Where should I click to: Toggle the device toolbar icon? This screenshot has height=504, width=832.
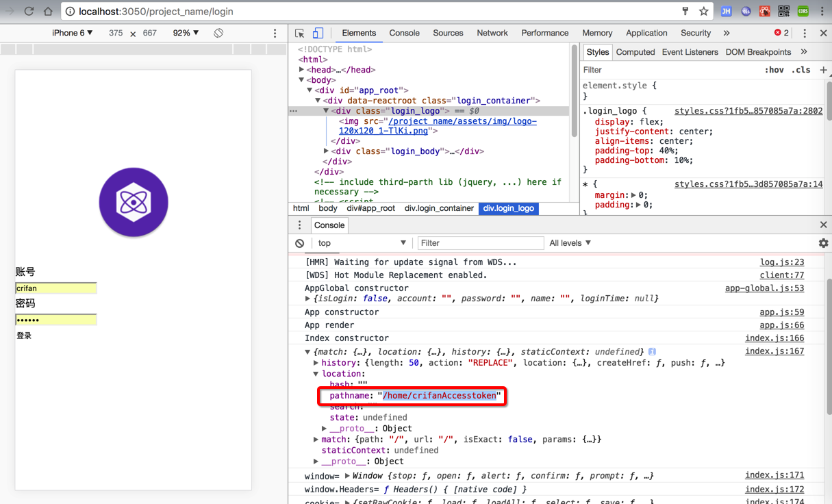pyautogui.click(x=318, y=33)
